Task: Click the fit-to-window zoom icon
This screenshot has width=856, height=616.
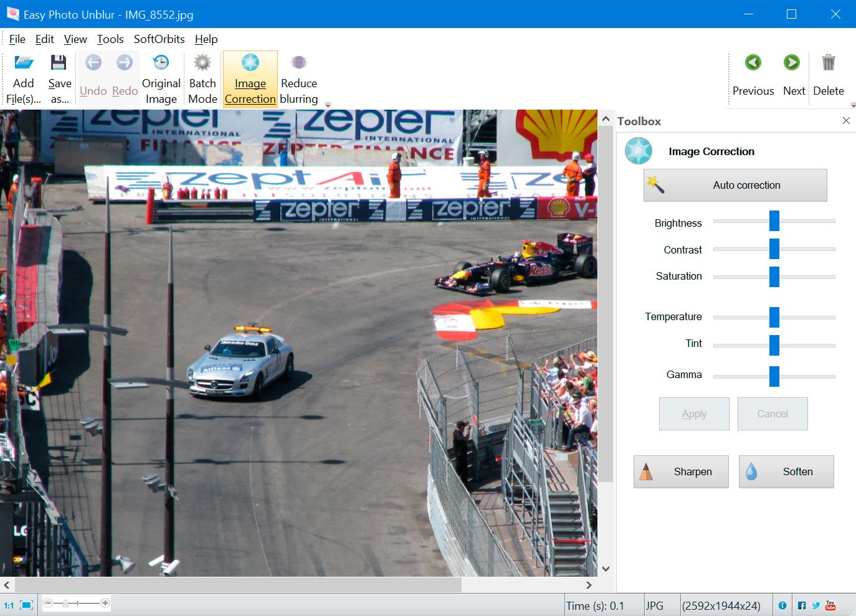Action: (x=26, y=605)
